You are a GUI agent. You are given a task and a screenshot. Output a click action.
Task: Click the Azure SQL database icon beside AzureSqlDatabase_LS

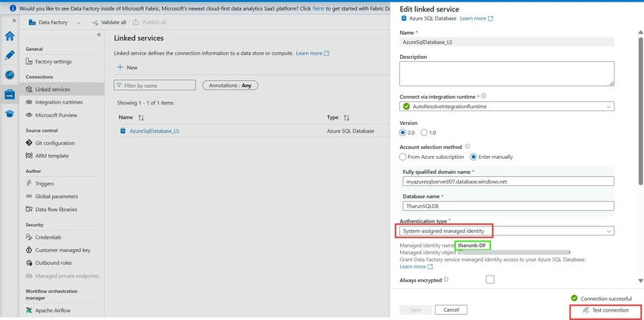coord(123,132)
